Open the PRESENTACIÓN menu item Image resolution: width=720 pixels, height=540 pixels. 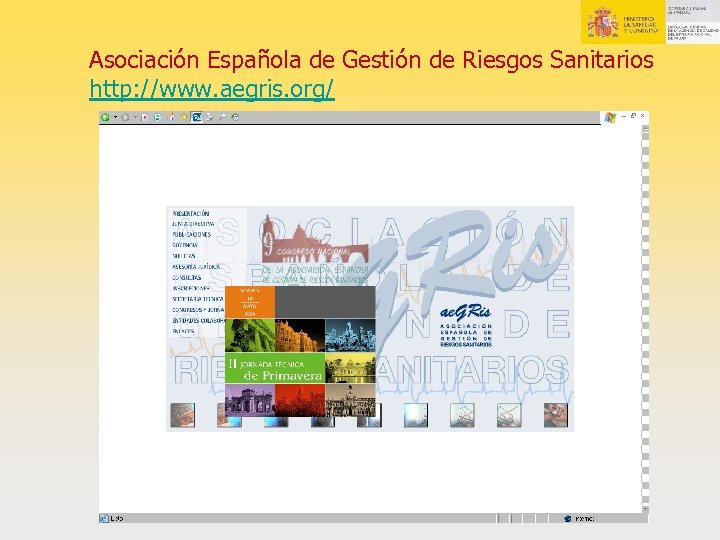[x=191, y=214]
